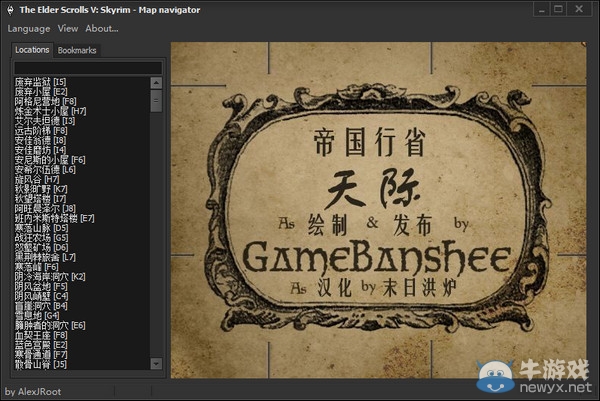Click the locations list scrollbar thumb
This screenshot has width=600, height=401.
pyautogui.click(x=156, y=101)
